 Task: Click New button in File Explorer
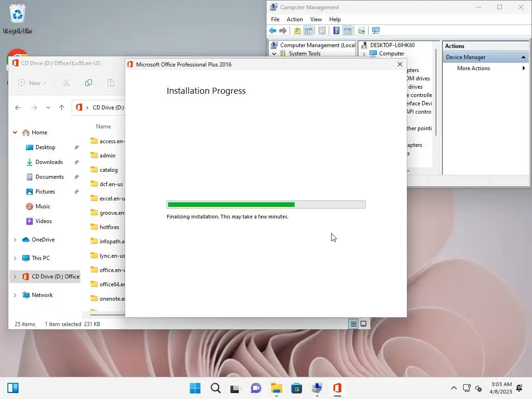coord(32,83)
